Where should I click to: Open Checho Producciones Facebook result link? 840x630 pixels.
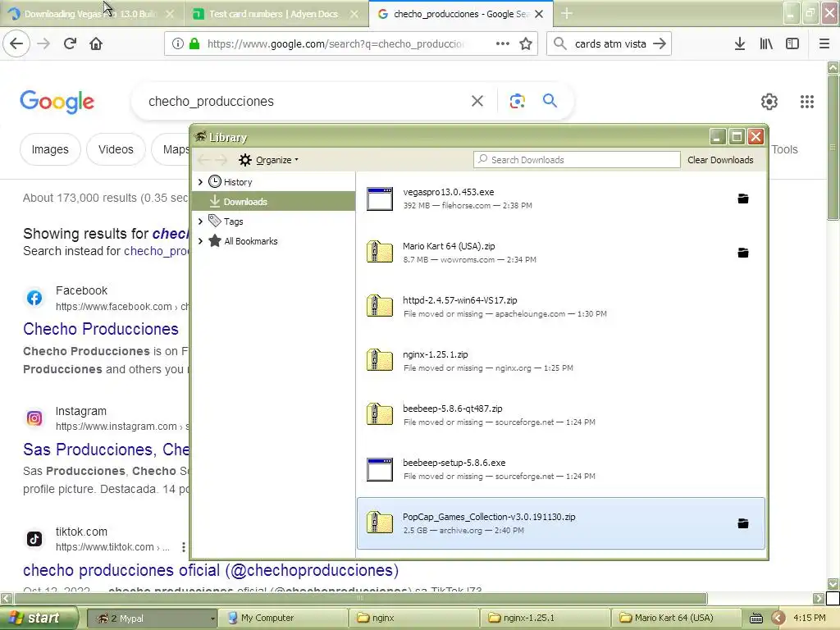(x=101, y=329)
